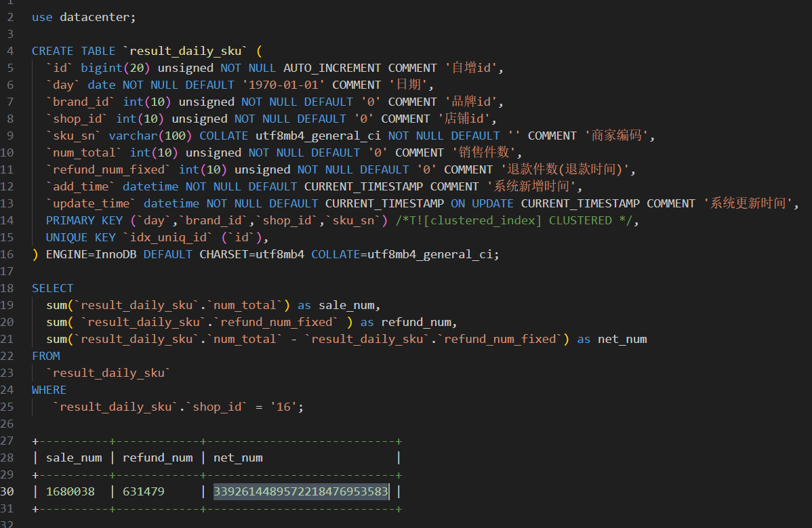This screenshot has height=528, width=812.
Task: Click the `num_total` column name on line 10
Action: point(84,153)
